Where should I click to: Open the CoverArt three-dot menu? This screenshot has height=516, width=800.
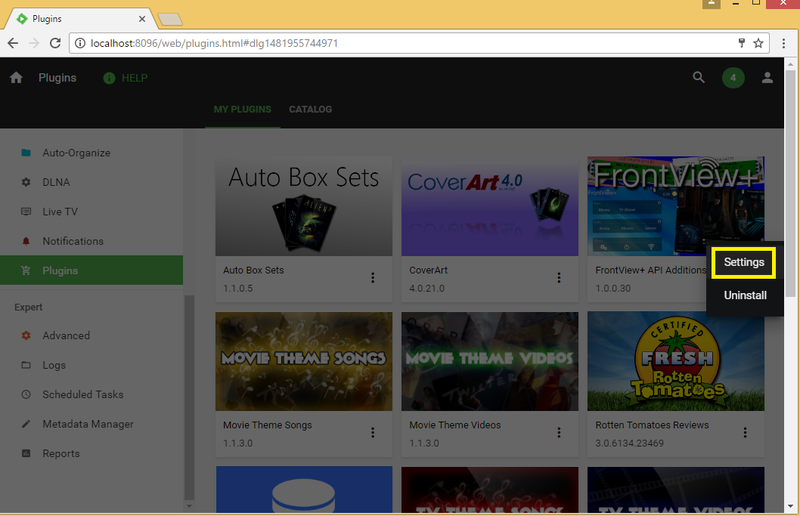559,278
